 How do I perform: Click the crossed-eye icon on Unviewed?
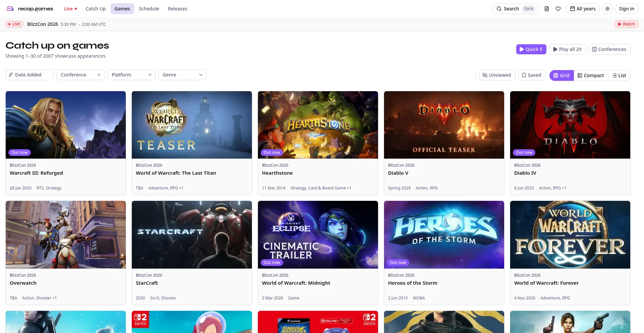pos(485,75)
